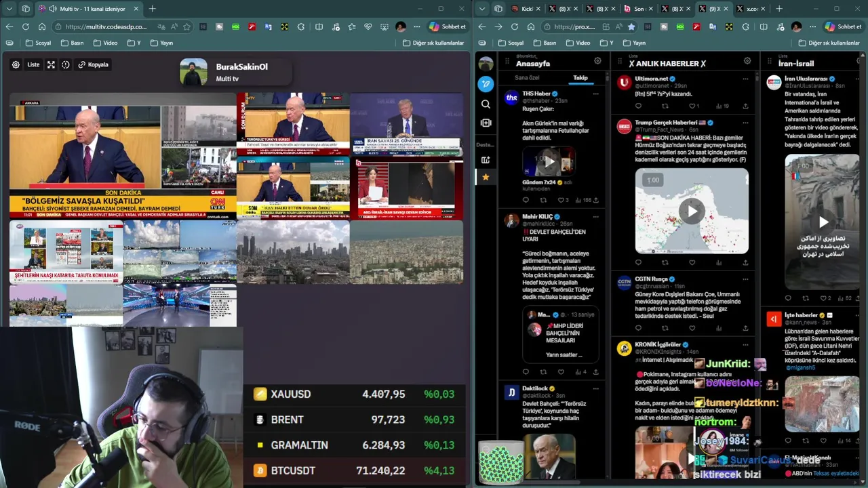Screen dimensions: 868x488
Task: Open more menu on THS Haber post
Action: 596,92
